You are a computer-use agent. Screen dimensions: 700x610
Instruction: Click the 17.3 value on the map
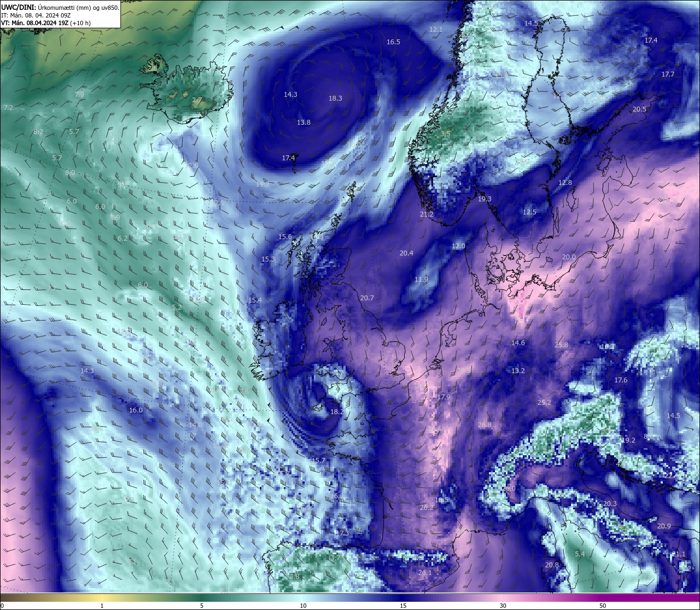(x=342, y=533)
